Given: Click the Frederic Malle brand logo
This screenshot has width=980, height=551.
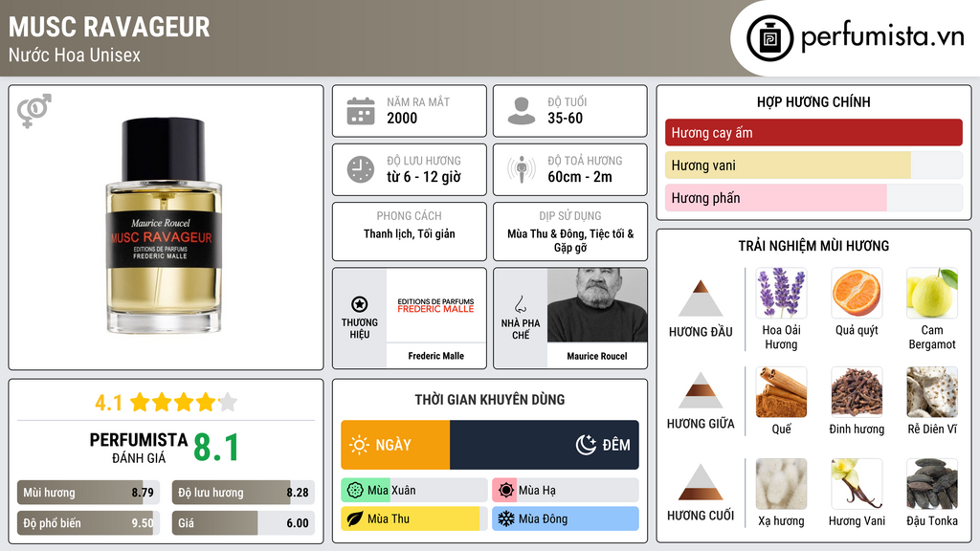Looking at the screenshot, I should click(x=435, y=305).
